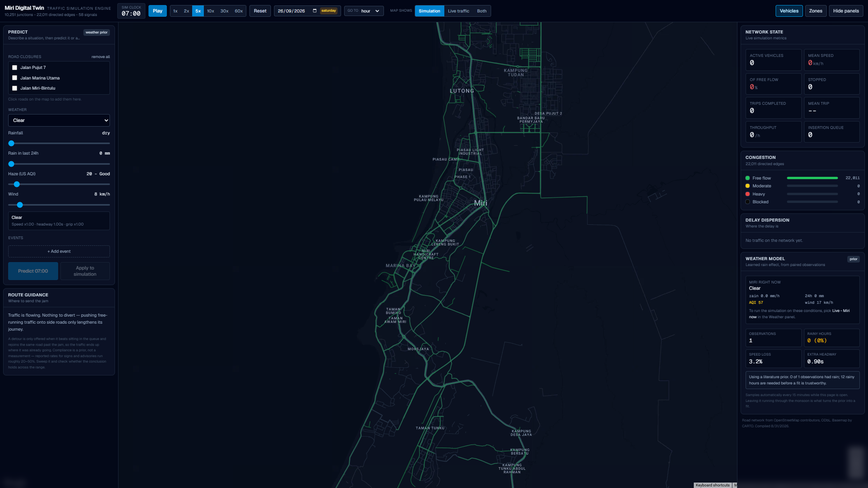Toggle Zones layer display

pos(815,11)
